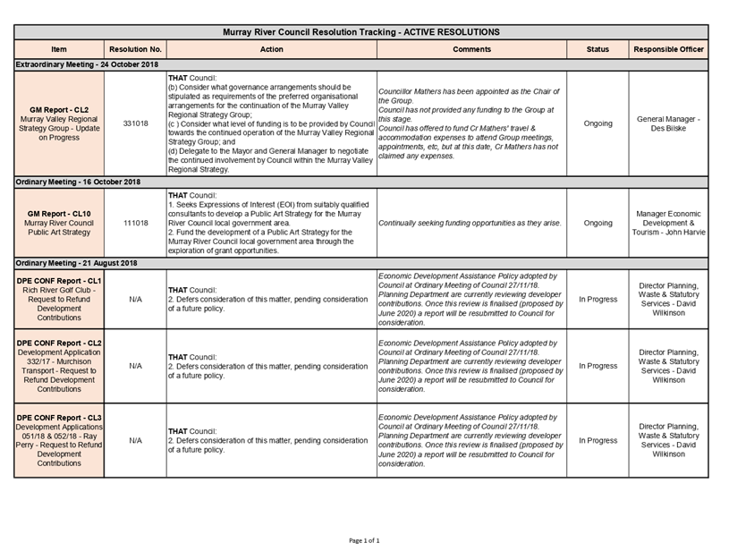Click the Responsible Officer column header
The width and height of the screenshot is (729, 560).
pos(668,49)
